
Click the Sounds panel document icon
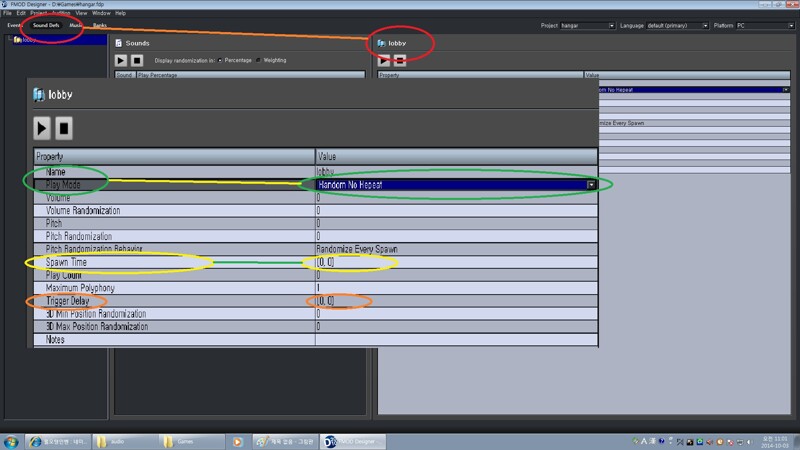[x=118, y=43]
